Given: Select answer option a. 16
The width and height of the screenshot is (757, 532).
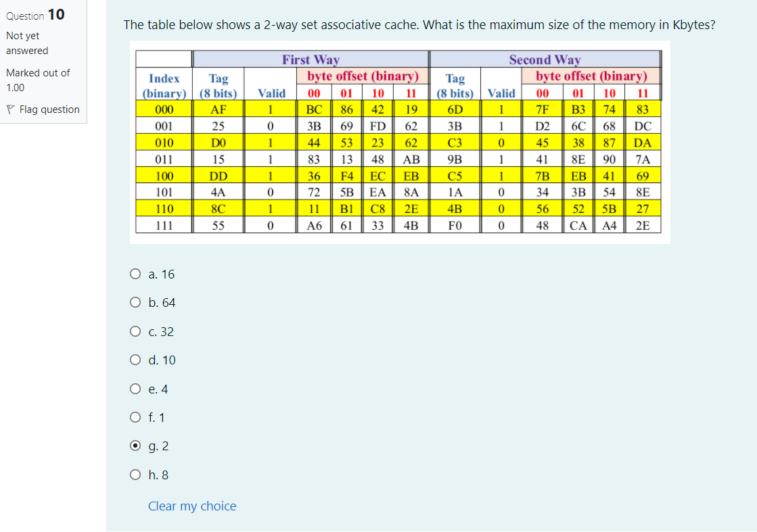Looking at the screenshot, I should (135, 274).
